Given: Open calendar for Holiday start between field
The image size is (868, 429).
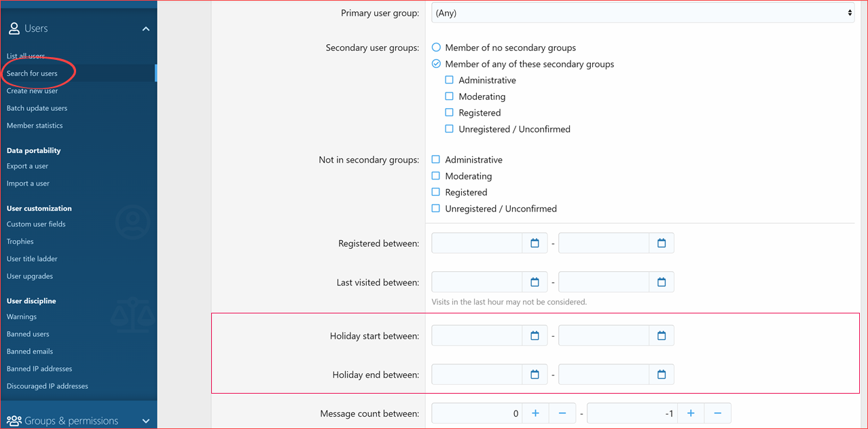Looking at the screenshot, I should [535, 334].
